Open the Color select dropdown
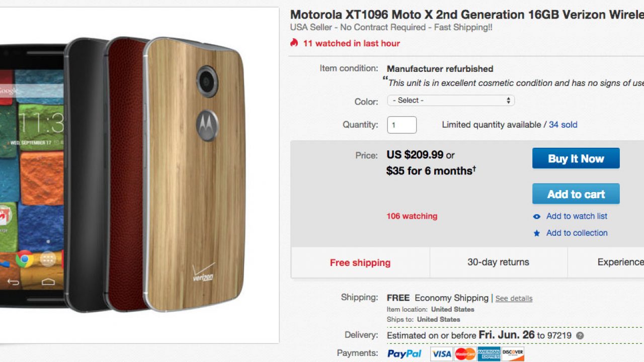This screenshot has height=362, width=644. click(451, 101)
